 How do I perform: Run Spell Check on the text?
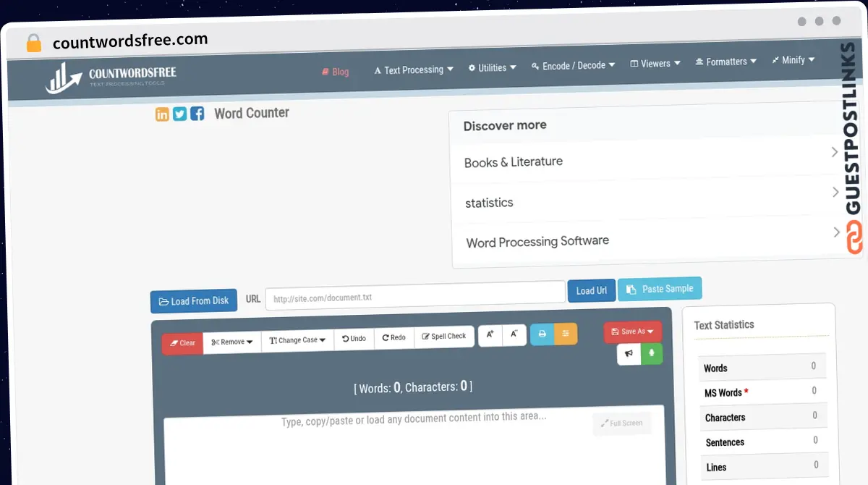pyautogui.click(x=444, y=336)
